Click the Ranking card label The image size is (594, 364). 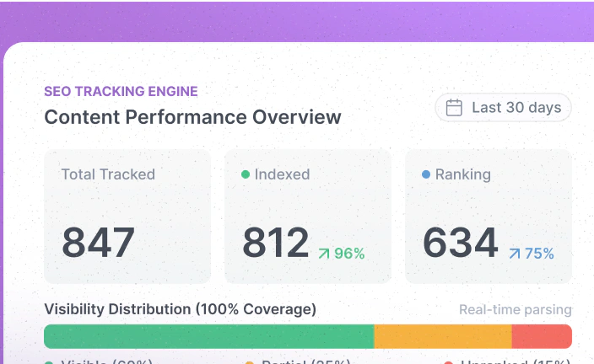tap(463, 174)
